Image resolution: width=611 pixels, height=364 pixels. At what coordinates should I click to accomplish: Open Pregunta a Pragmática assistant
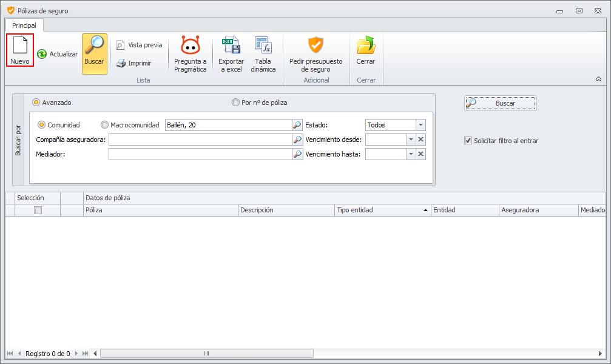[190, 54]
